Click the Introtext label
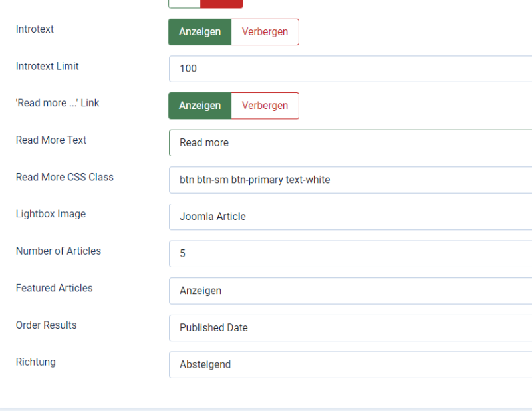 pos(35,29)
